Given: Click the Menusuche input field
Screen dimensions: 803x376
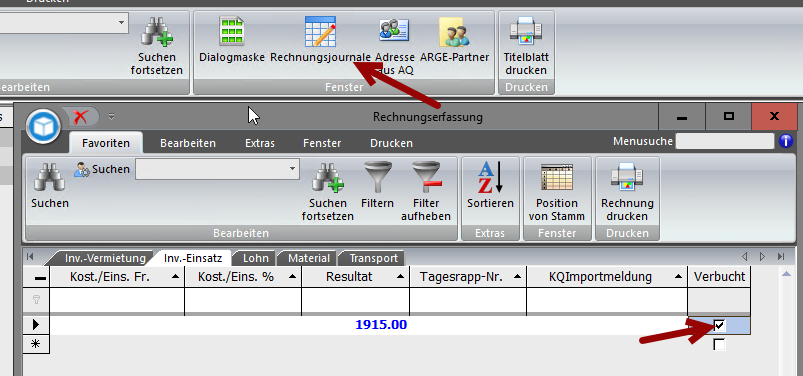Looking at the screenshot, I should click(x=725, y=141).
